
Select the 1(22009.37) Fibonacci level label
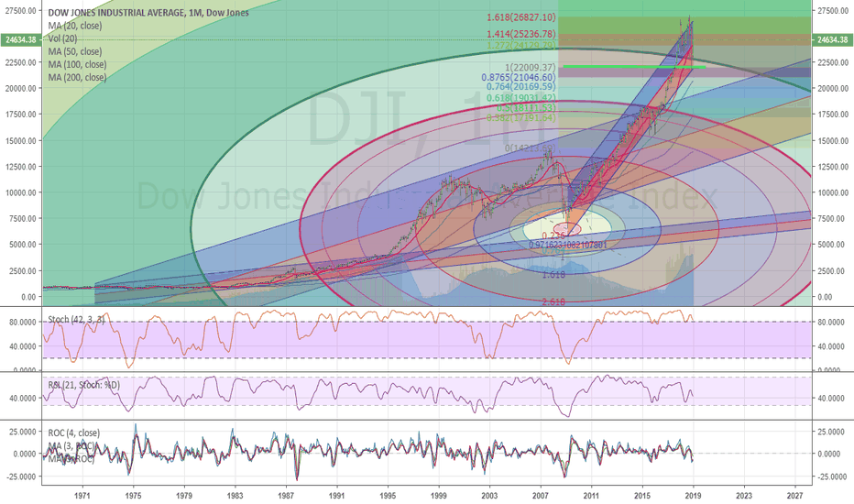[531, 68]
